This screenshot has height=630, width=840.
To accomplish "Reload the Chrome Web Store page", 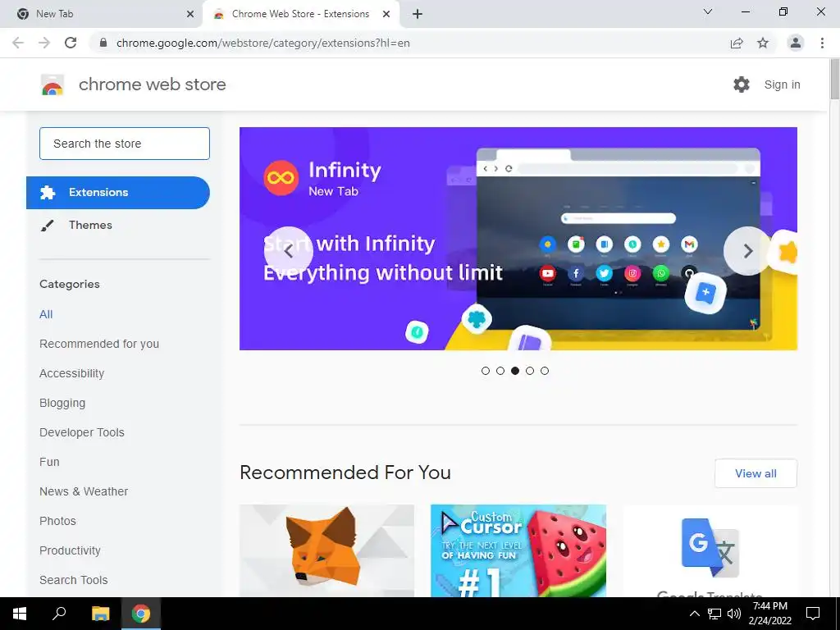I will pos(71,43).
